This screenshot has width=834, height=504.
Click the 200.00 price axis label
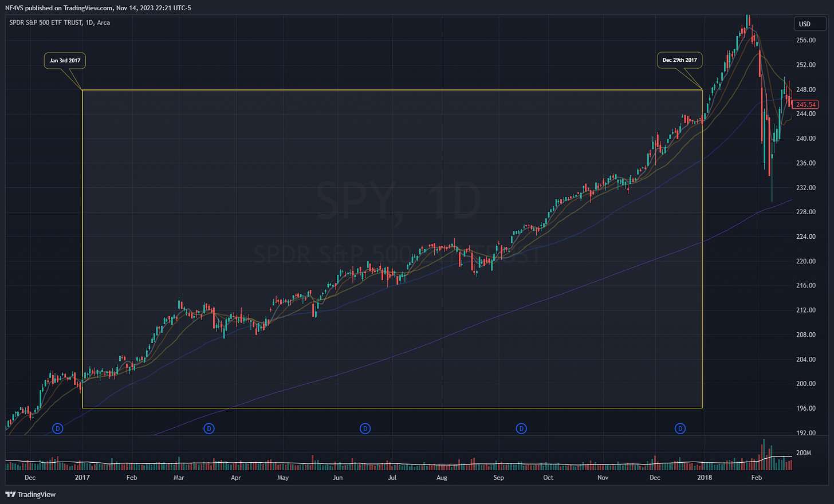click(805, 384)
